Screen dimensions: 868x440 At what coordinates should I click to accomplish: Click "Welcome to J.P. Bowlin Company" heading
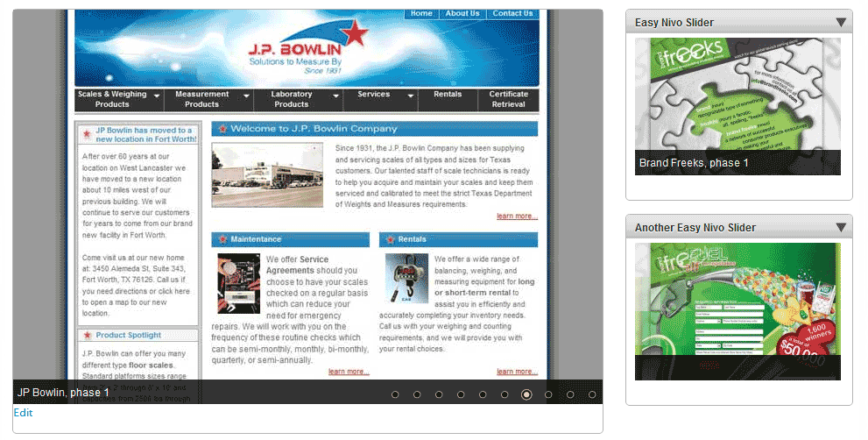tap(314, 129)
